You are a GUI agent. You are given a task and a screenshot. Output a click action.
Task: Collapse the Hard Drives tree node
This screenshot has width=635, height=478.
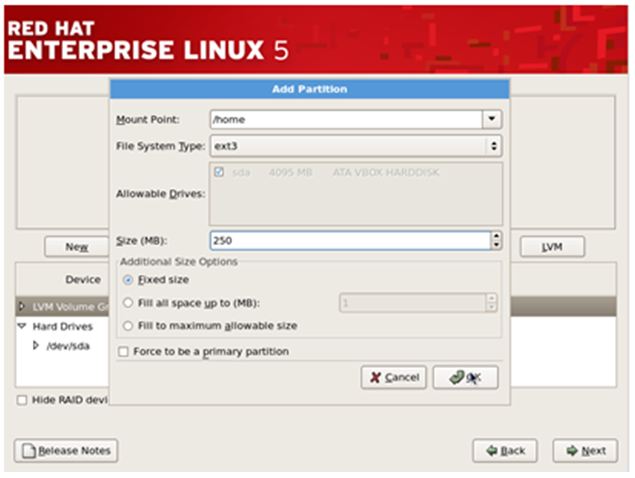pos(22,326)
